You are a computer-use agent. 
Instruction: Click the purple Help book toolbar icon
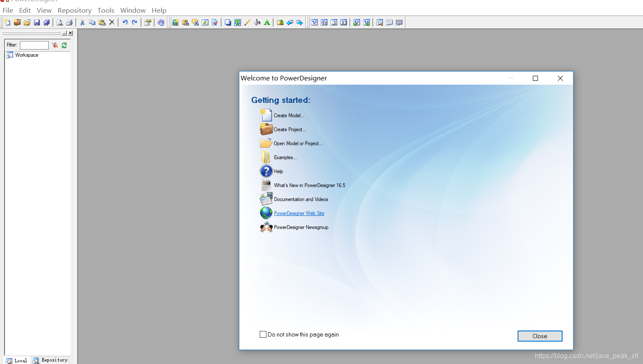point(161,22)
